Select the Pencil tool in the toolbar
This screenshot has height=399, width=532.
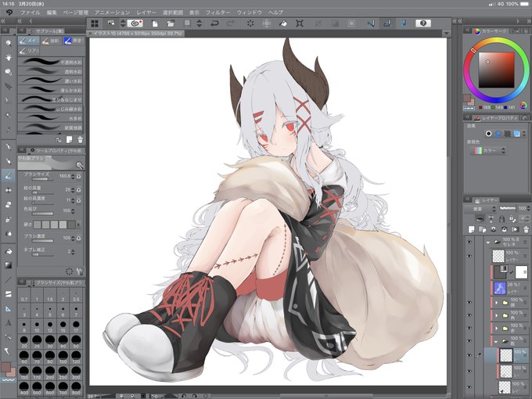tap(9, 161)
